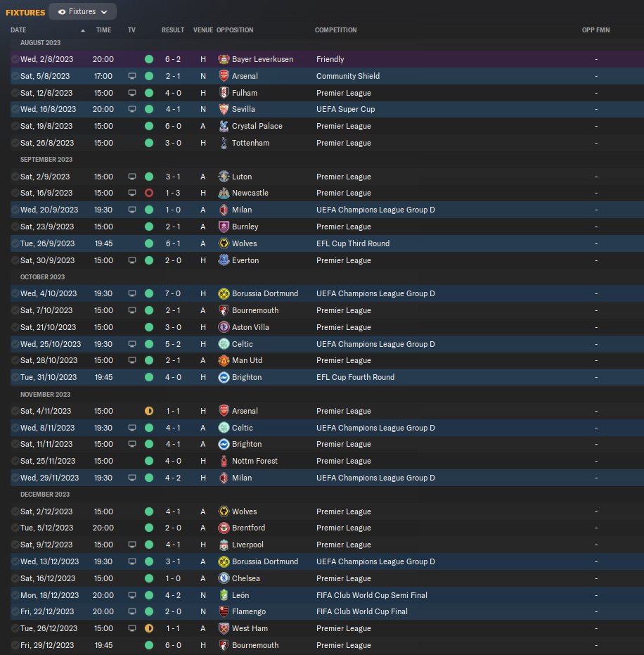This screenshot has height=655, width=644.
Task: Click the TIME column header
Action: tap(103, 30)
